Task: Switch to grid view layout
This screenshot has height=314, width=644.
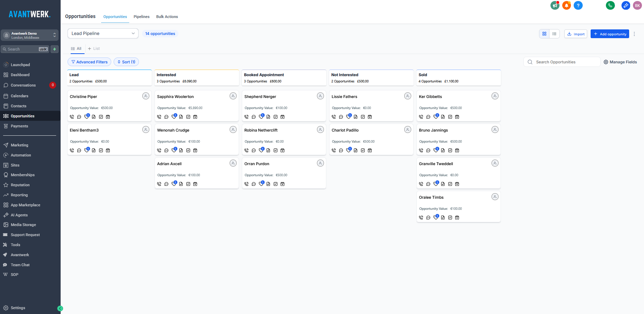Action: pos(544,34)
